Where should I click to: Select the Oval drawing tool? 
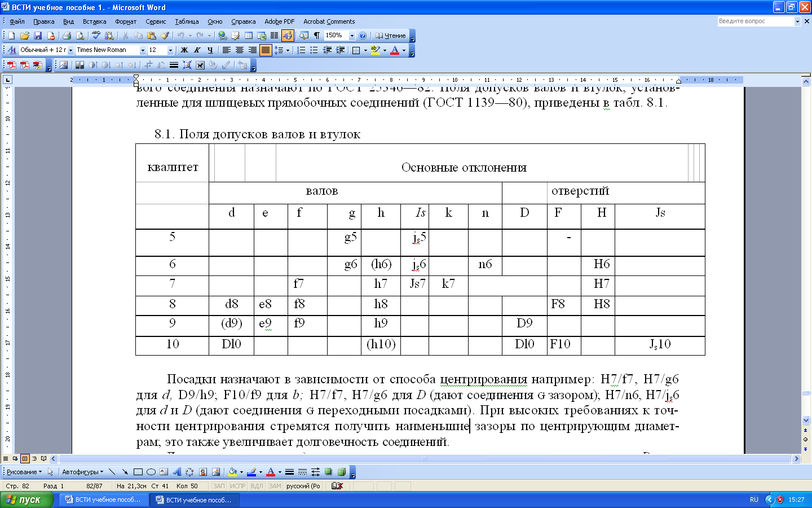click(151, 472)
